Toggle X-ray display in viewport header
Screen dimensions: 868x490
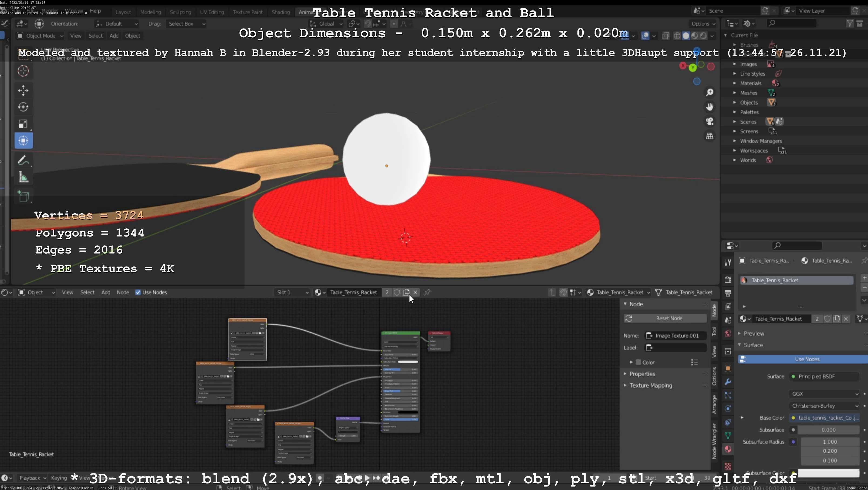point(666,36)
